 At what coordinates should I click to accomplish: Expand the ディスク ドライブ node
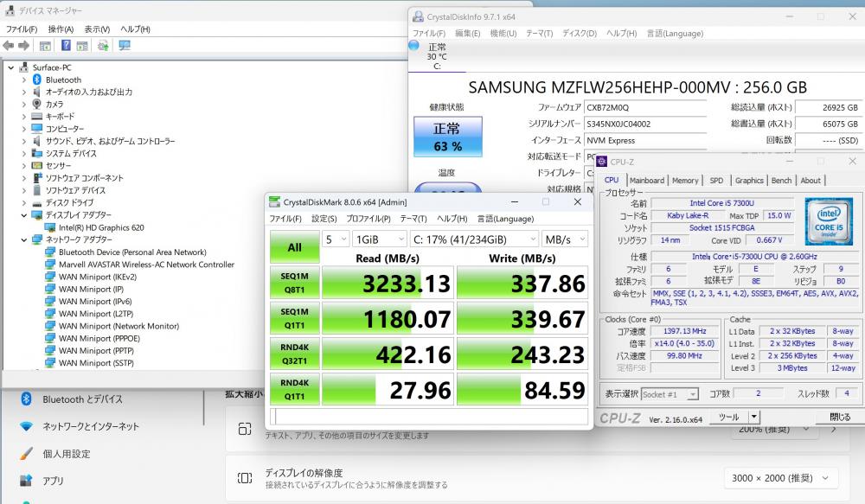pos(23,203)
